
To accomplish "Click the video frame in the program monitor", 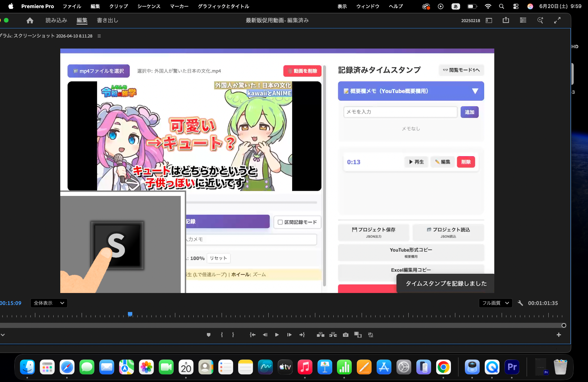I will (x=277, y=171).
